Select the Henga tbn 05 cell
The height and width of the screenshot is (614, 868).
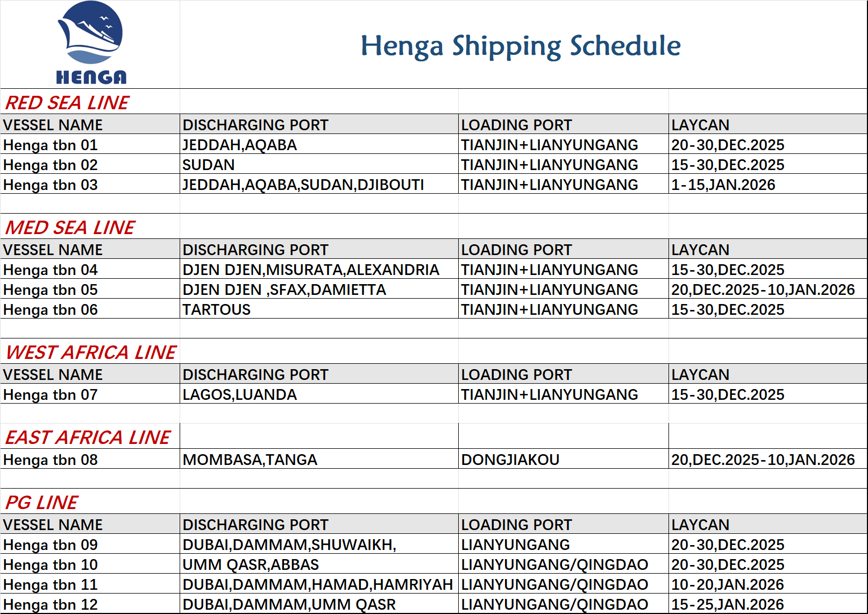point(51,290)
